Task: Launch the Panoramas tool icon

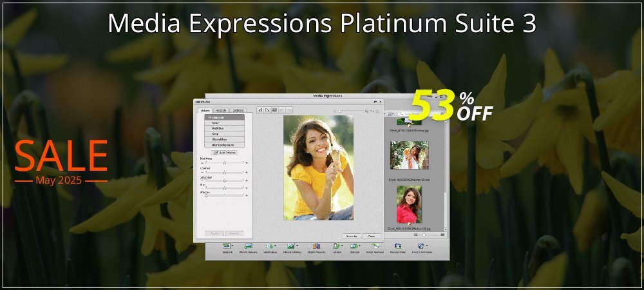Action: [x=397, y=246]
